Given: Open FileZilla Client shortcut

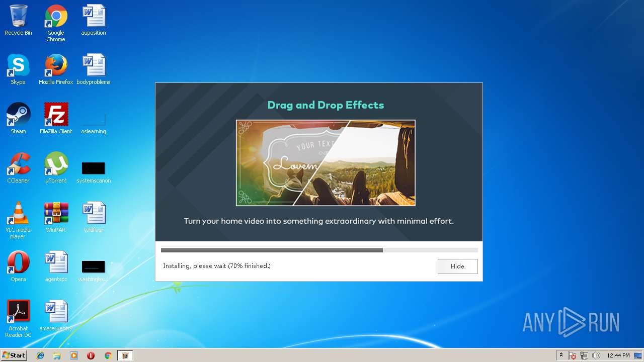Looking at the screenshot, I should coord(56,119).
